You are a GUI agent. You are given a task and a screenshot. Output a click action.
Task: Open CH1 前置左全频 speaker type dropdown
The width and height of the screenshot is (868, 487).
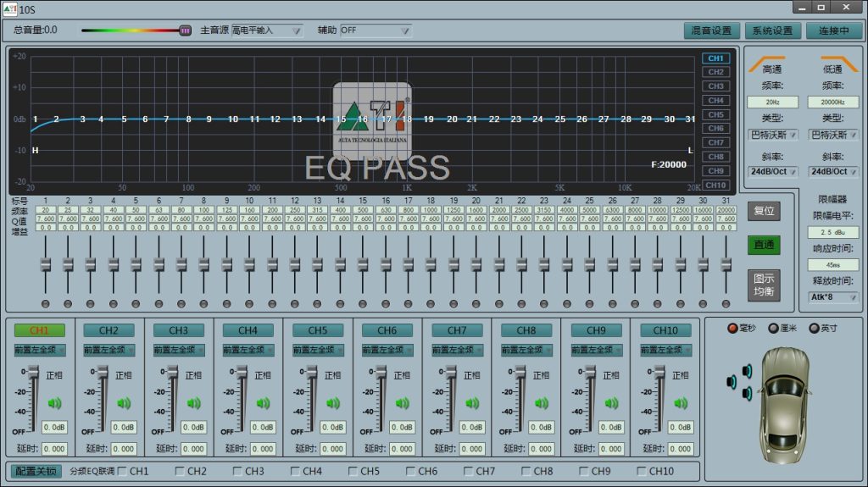(39, 350)
